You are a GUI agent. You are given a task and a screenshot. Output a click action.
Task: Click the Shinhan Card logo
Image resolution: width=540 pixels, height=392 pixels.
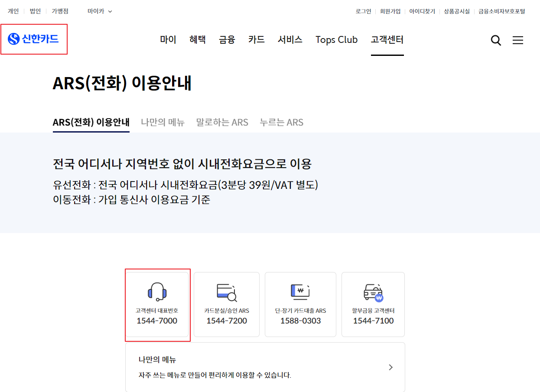point(33,39)
